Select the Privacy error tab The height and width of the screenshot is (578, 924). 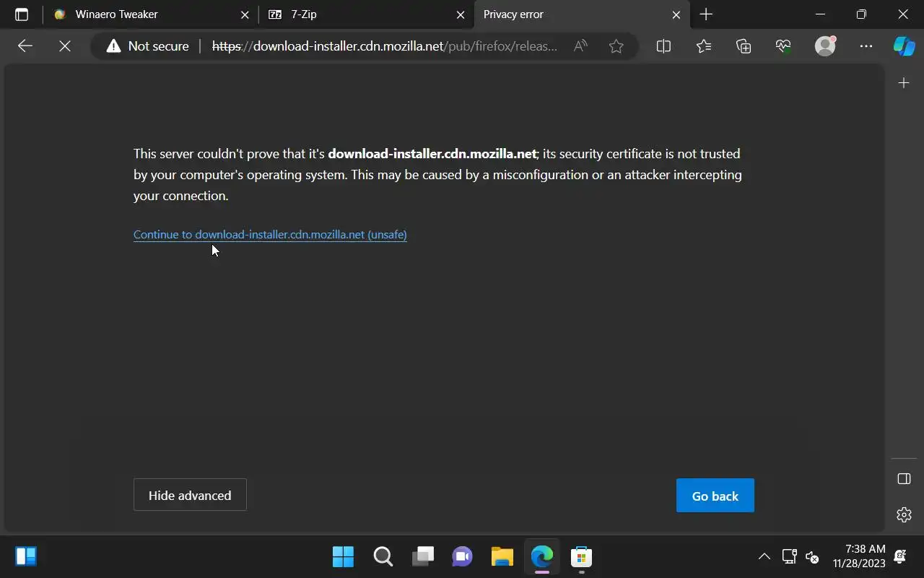click(582, 14)
